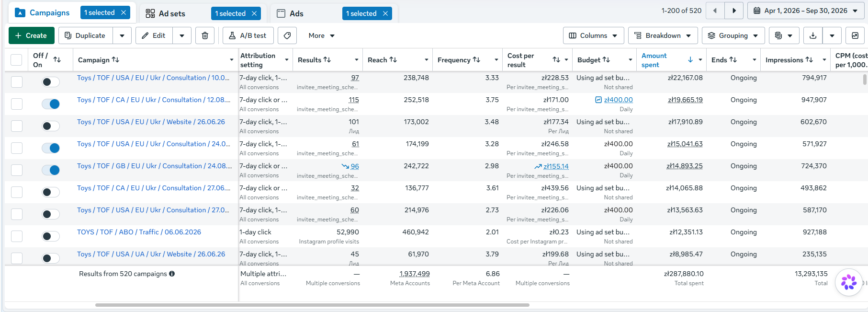868x312 pixels.
Task: Click the next page arrow
Action: pos(734,11)
